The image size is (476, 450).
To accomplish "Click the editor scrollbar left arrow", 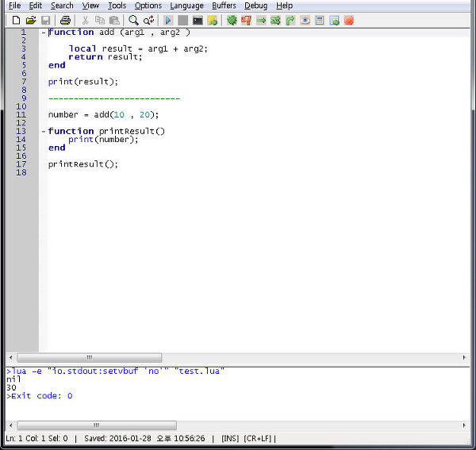I will point(11,357).
